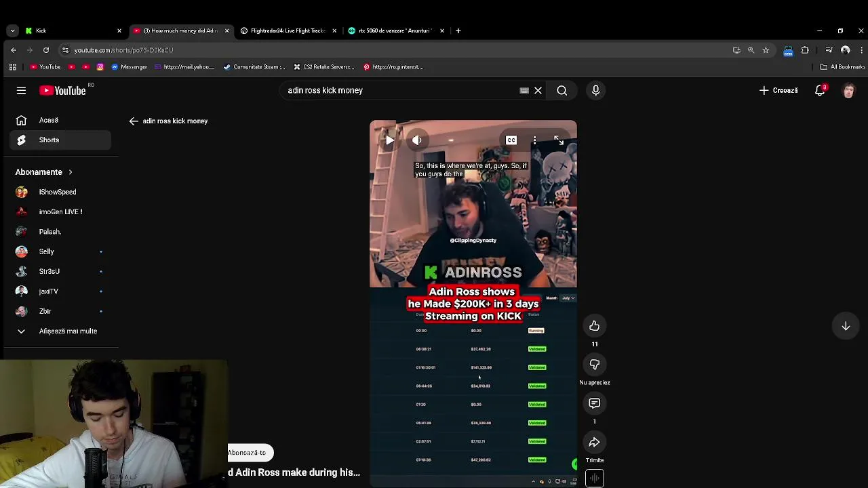Open the Comunitate Steam bookmark
Image resolution: width=868 pixels, height=488 pixels.
pos(254,67)
